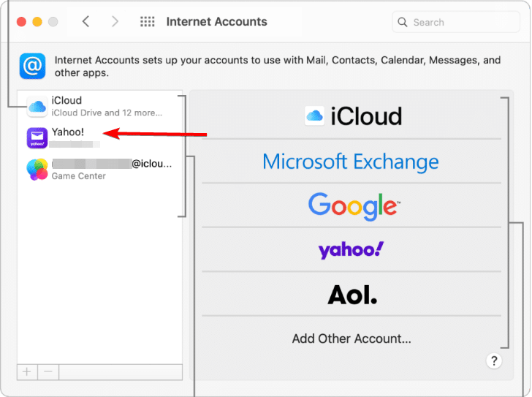Viewport: 532px width, 397px height.
Task: Focus the Search field in toolbar
Action: 457,22
